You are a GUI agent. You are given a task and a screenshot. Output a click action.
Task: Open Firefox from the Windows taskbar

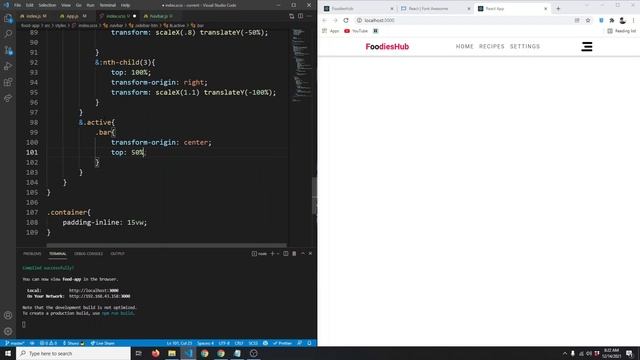(156, 353)
